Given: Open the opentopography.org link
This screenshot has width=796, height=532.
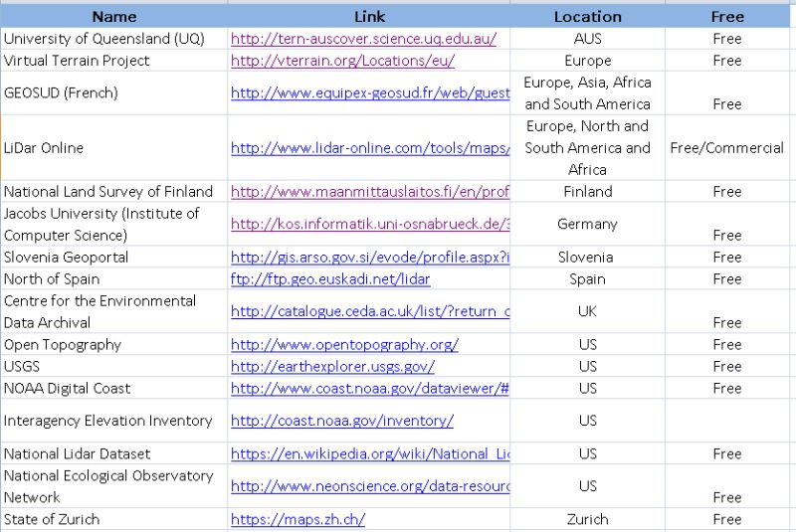Looking at the screenshot, I should point(344,344).
